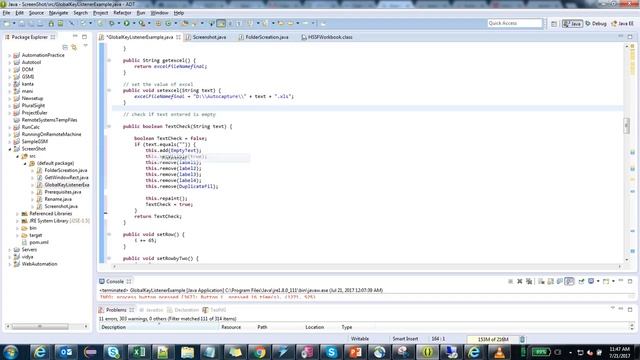The height and width of the screenshot is (360, 640).
Task: Open the Window menu
Action: click(x=159, y=13)
